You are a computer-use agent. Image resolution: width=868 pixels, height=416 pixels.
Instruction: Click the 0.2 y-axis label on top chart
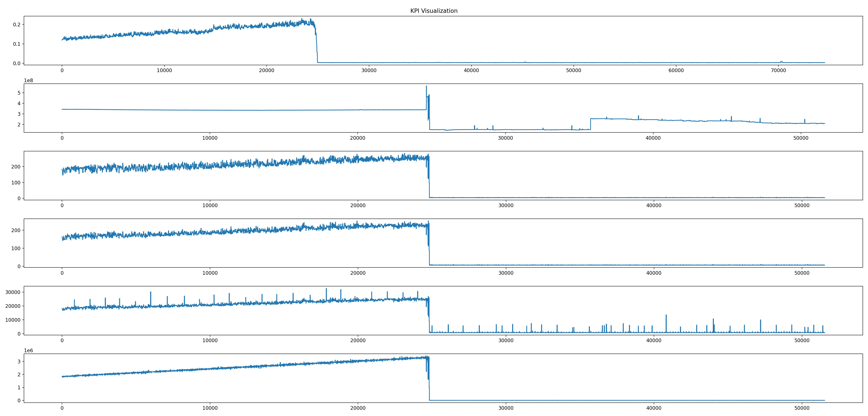[17, 25]
